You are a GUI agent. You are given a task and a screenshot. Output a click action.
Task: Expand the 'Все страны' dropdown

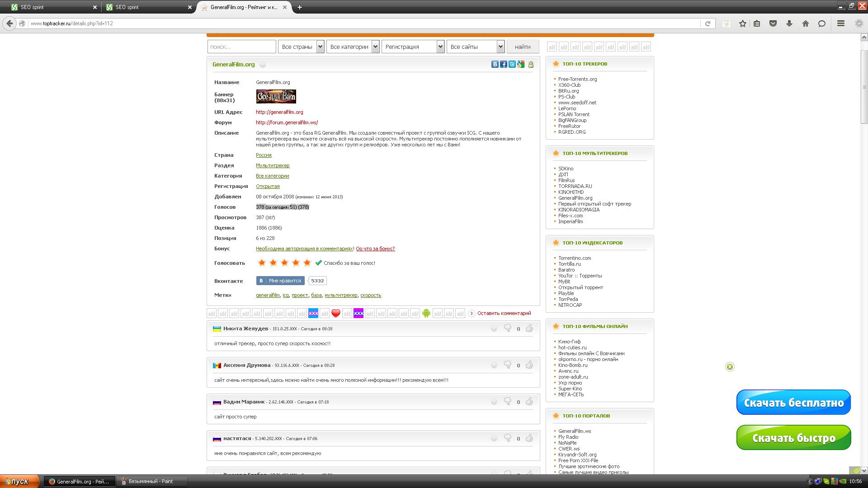(301, 47)
